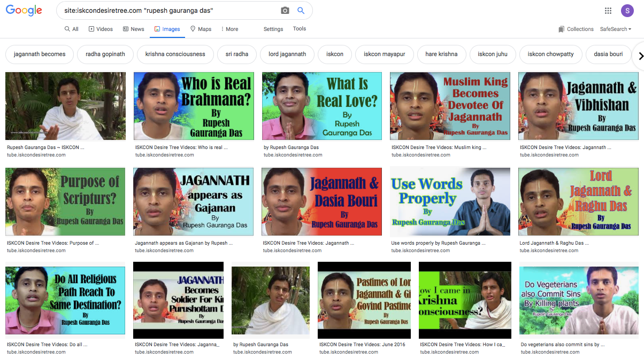Filter by 'iskcon chowpatty' chip
This screenshot has height=359, width=644.
click(x=551, y=54)
